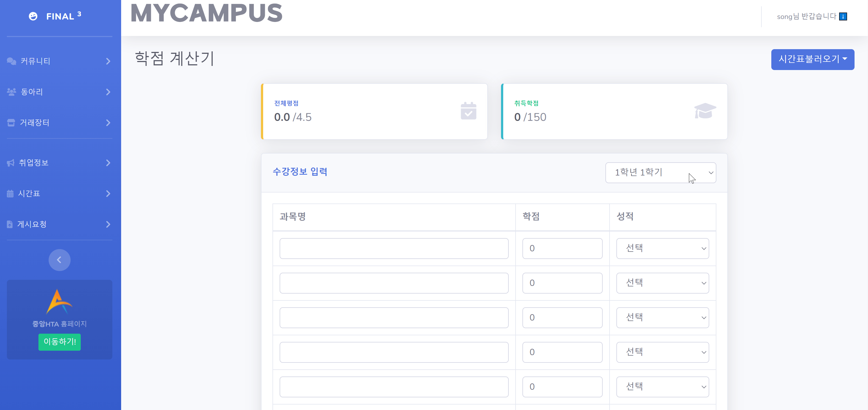The width and height of the screenshot is (868, 410).
Task: Click the megaphone icon for 취업정보
Action: 11,163
